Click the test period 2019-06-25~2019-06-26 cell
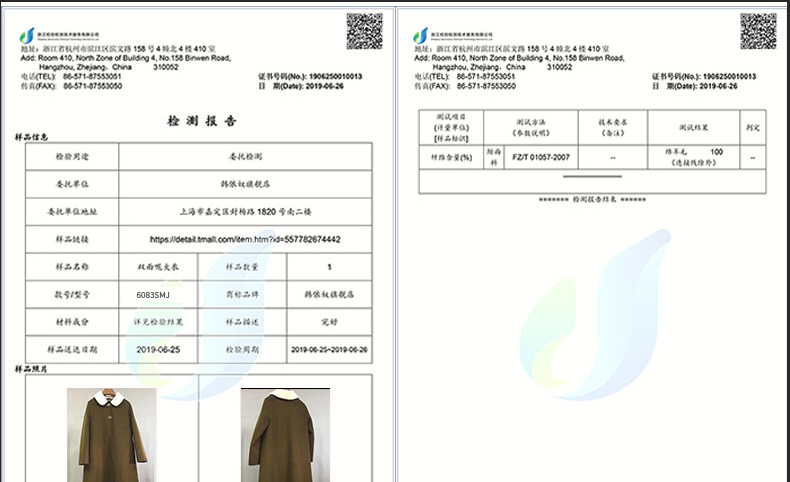The width and height of the screenshot is (790, 482). tap(328, 350)
